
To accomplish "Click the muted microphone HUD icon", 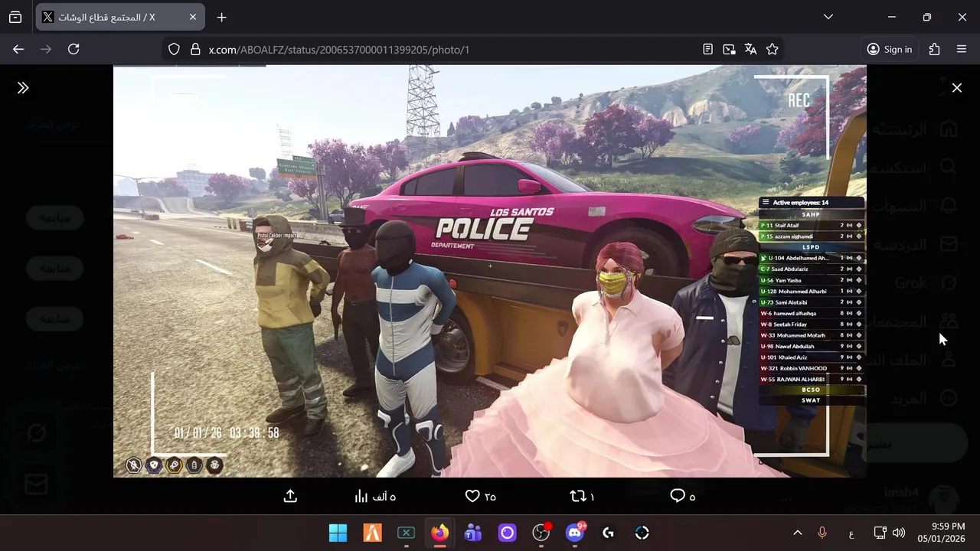I will tap(134, 465).
